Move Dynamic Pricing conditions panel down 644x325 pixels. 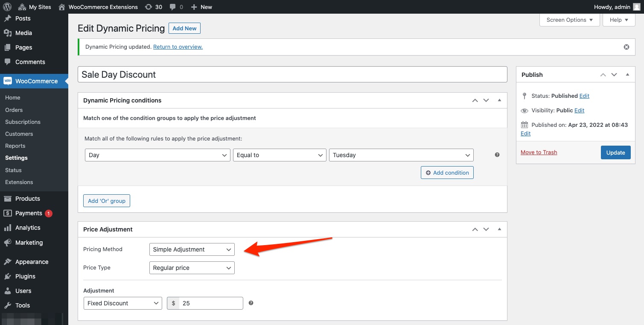tap(486, 100)
